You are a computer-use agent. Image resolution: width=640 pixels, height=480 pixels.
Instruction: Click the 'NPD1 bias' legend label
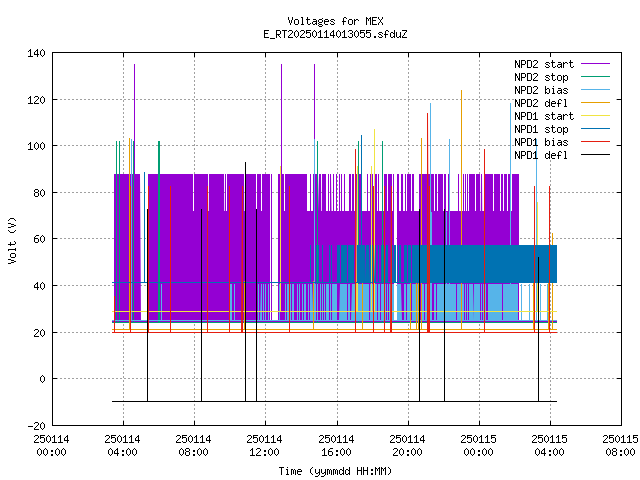(541, 142)
